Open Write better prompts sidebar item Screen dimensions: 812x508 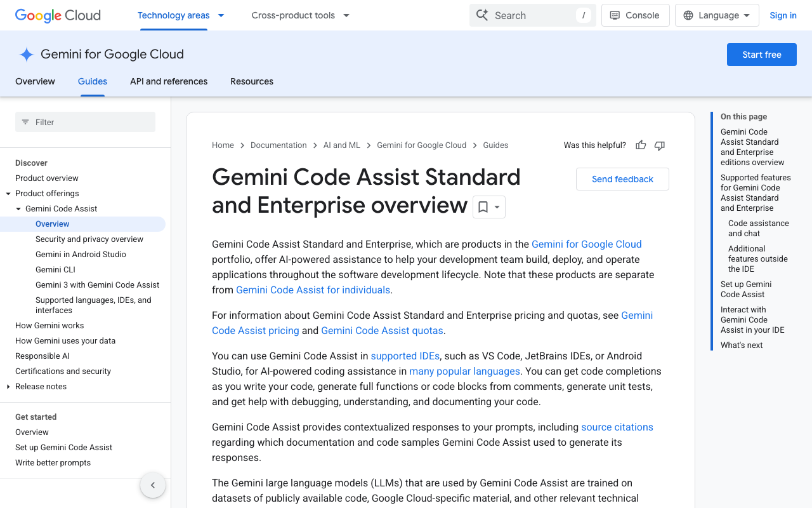[x=53, y=463]
